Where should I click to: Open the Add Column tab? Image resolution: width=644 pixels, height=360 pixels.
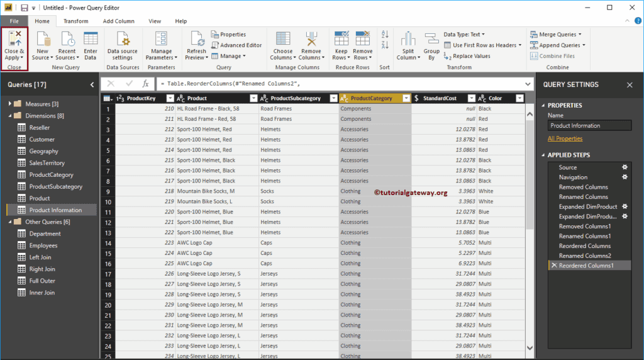pos(118,21)
